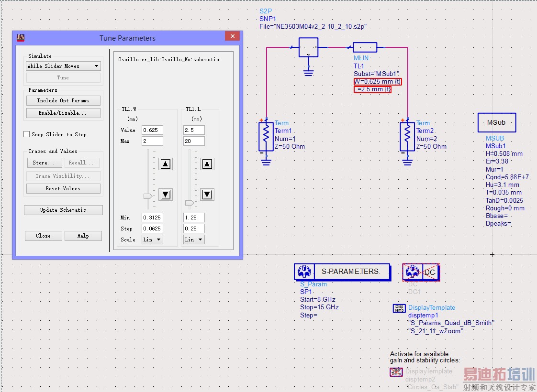The height and width of the screenshot is (392, 537).
Task: Click the S-PARAMETERS simulation controller gear icon
Action: tap(304, 272)
